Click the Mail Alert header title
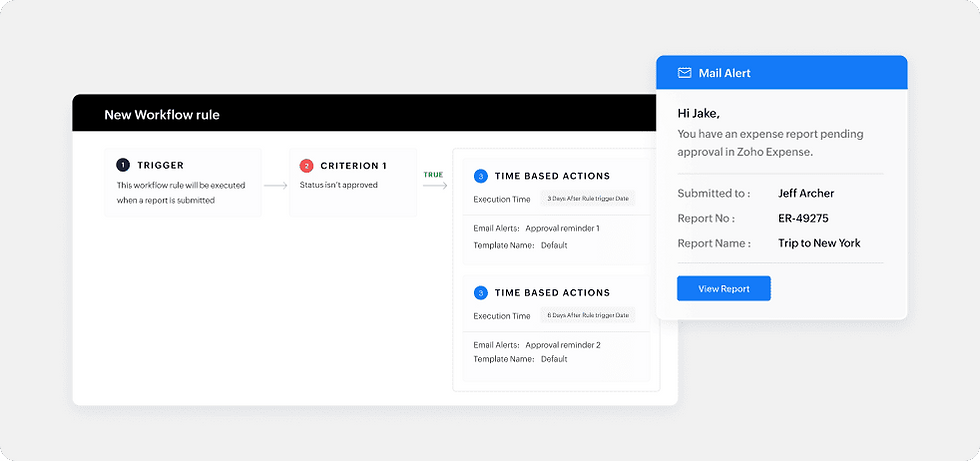This screenshot has height=461, width=980. pyautogui.click(x=724, y=73)
